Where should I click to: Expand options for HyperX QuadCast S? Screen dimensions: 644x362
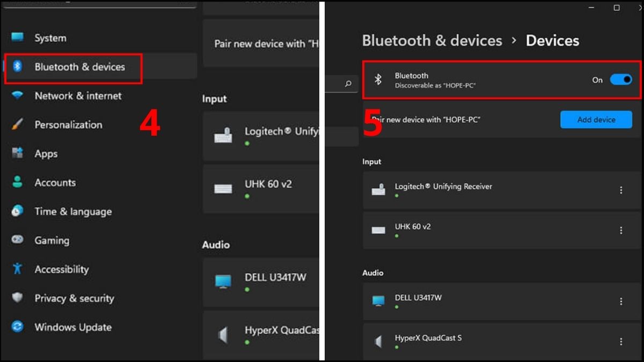621,342
